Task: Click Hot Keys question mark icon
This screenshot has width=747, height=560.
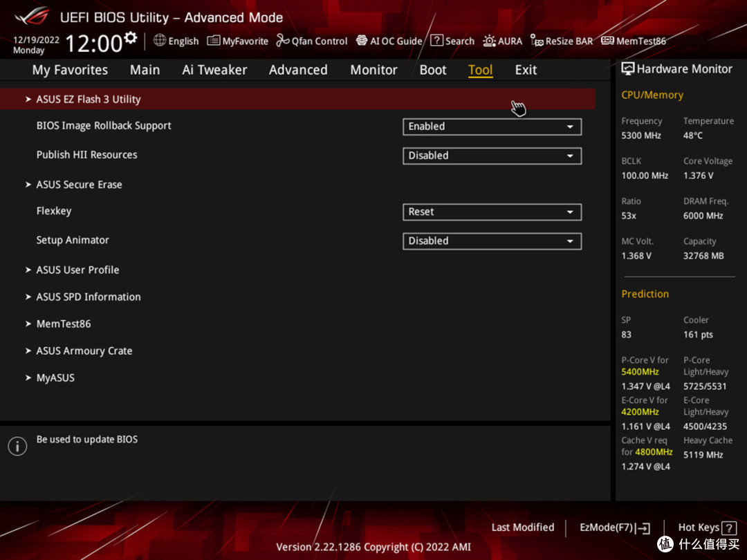Action: click(x=729, y=528)
